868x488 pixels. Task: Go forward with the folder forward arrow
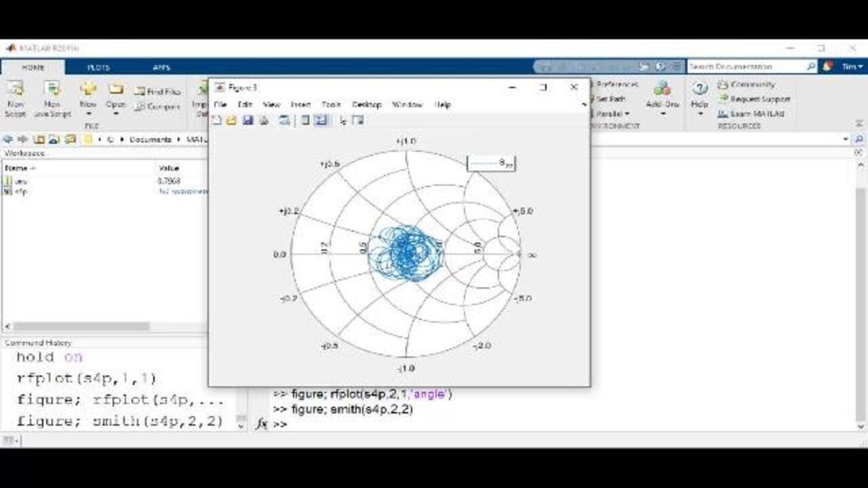point(23,139)
